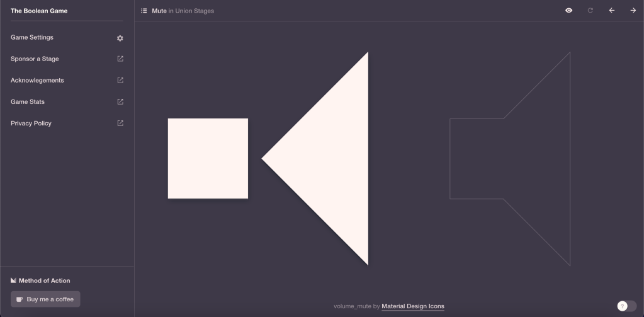Click external-link icon beside Sponsor a Stage
The height and width of the screenshot is (317, 644).
click(x=120, y=59)
